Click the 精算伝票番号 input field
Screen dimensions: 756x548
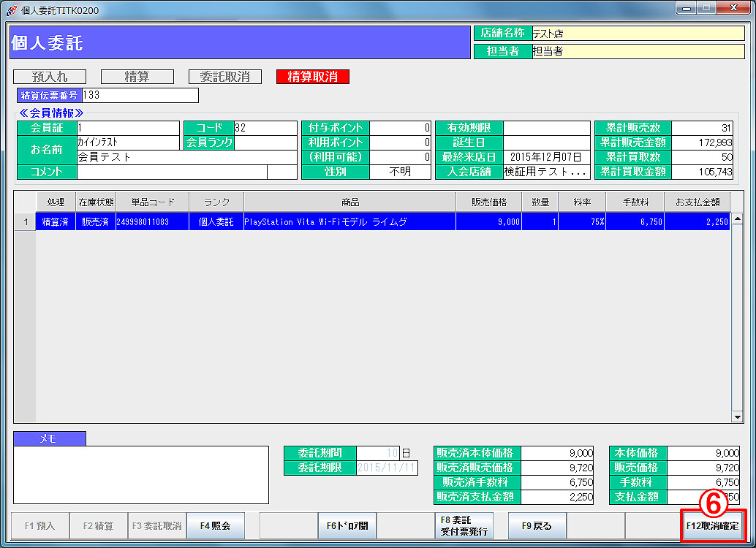coord(140,95)
